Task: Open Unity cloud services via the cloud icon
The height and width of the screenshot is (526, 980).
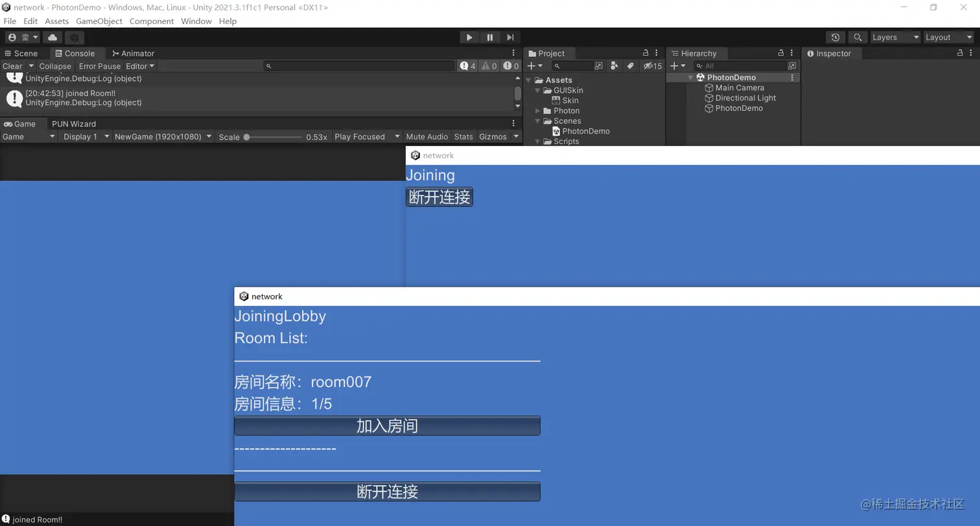Action: (52, 37)
